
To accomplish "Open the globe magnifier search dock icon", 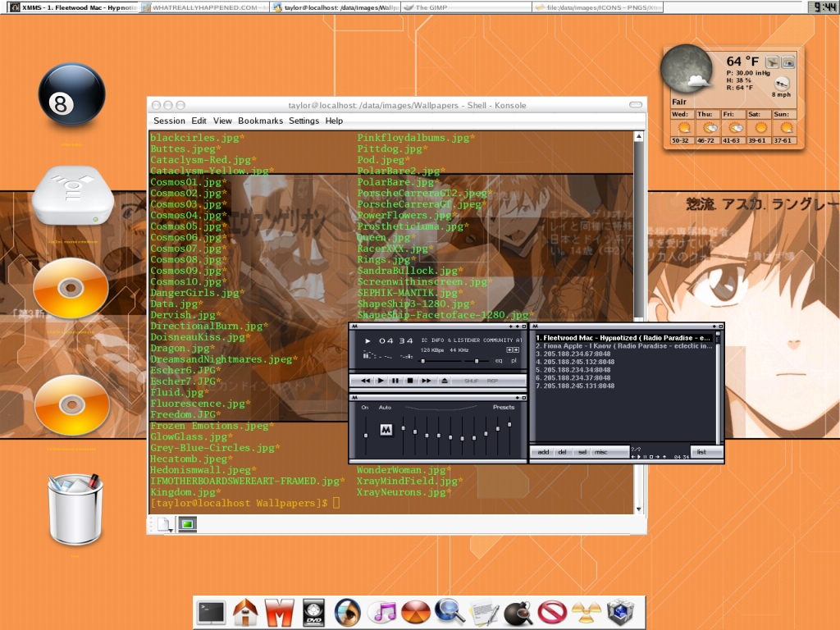I will click(450, 612).
